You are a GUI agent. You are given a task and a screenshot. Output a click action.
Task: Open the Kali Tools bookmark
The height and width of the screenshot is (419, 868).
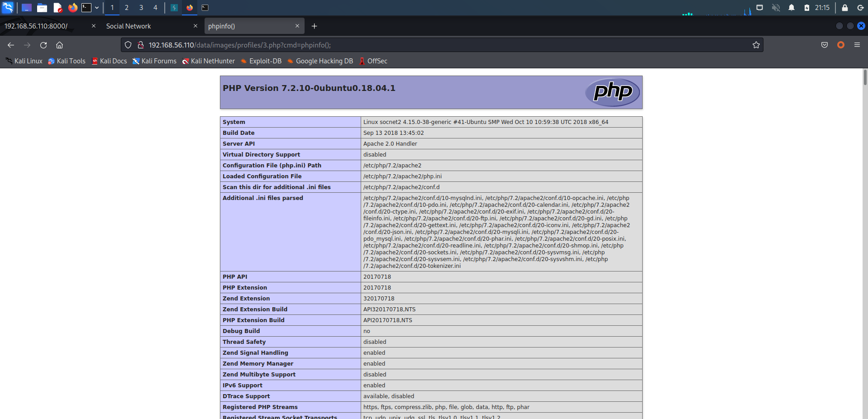[67, 61]
